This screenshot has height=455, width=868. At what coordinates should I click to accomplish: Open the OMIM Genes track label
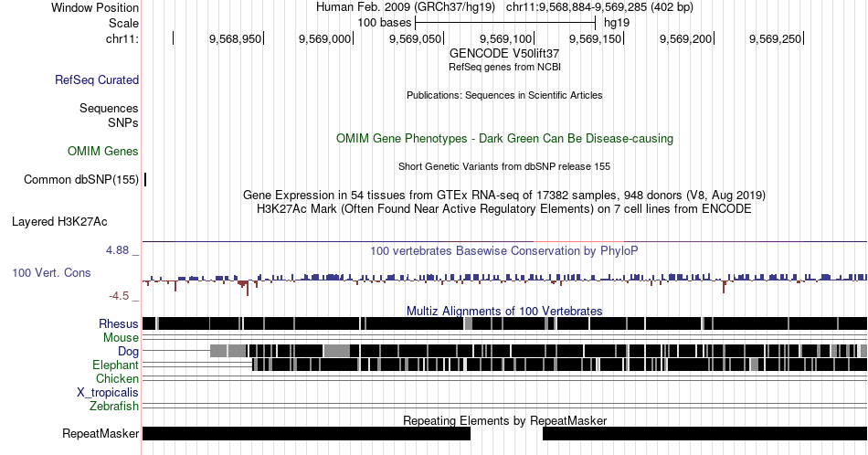point(102,151)
